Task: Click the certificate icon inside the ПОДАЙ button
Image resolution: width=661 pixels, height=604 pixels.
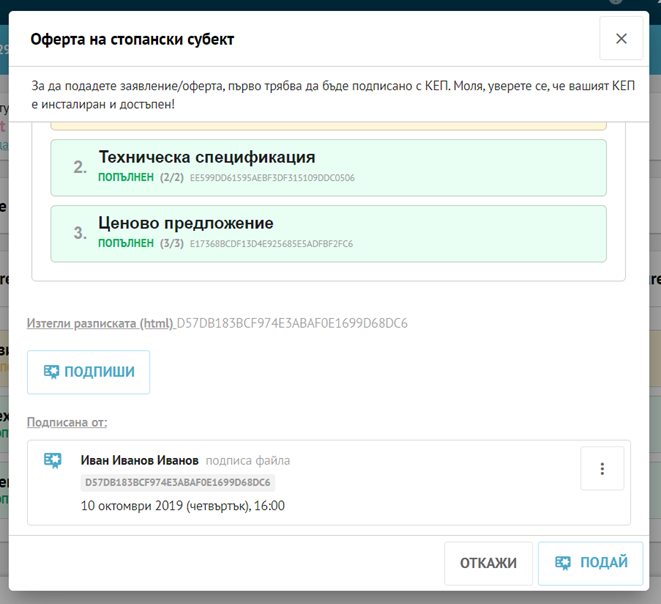Action: (565, 563)
